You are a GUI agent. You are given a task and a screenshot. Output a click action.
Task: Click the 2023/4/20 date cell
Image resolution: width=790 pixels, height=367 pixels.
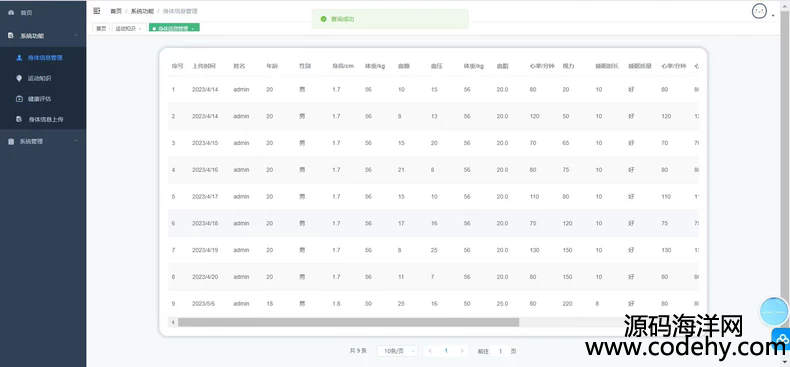[x=205, y=277]
